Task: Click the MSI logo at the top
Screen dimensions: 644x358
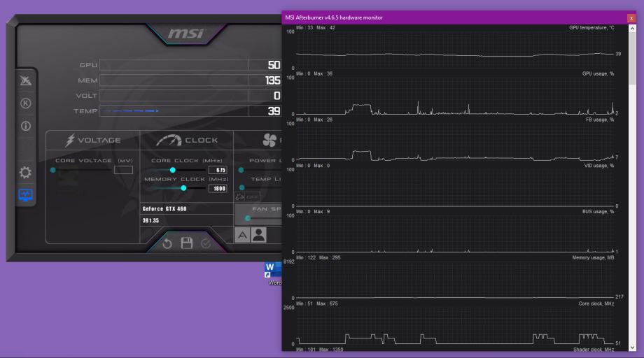Action: pyautogui.click(x=185, y=34)
